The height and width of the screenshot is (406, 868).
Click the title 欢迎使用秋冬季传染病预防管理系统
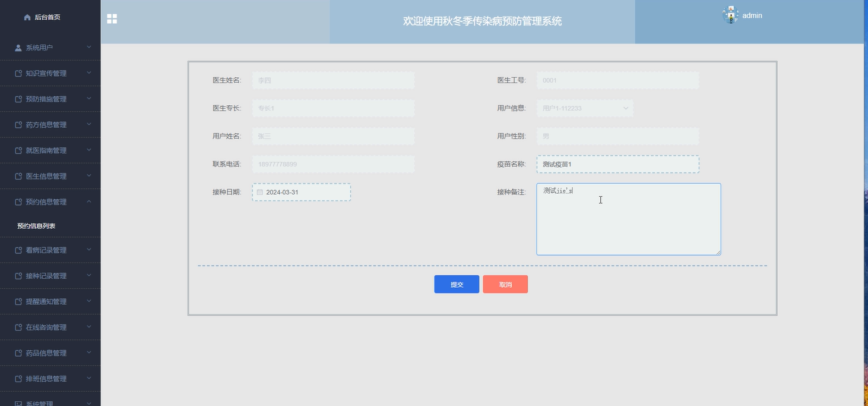[x=483, y=21]
